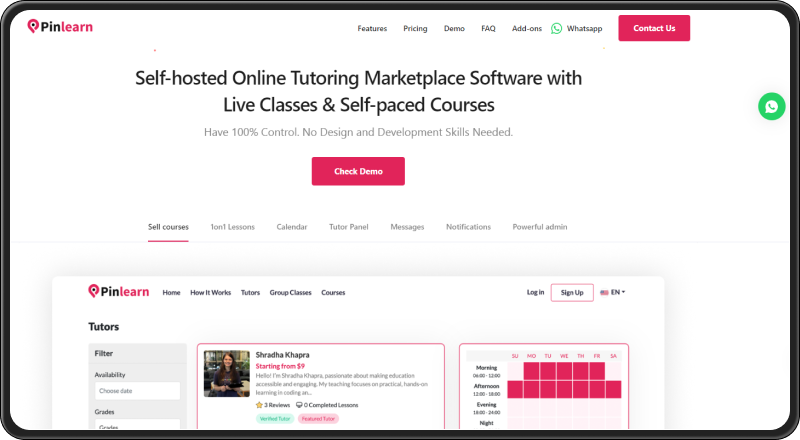Expand the EN language dropdown
This screenshot has width=800, height=440.
[617, 292]
